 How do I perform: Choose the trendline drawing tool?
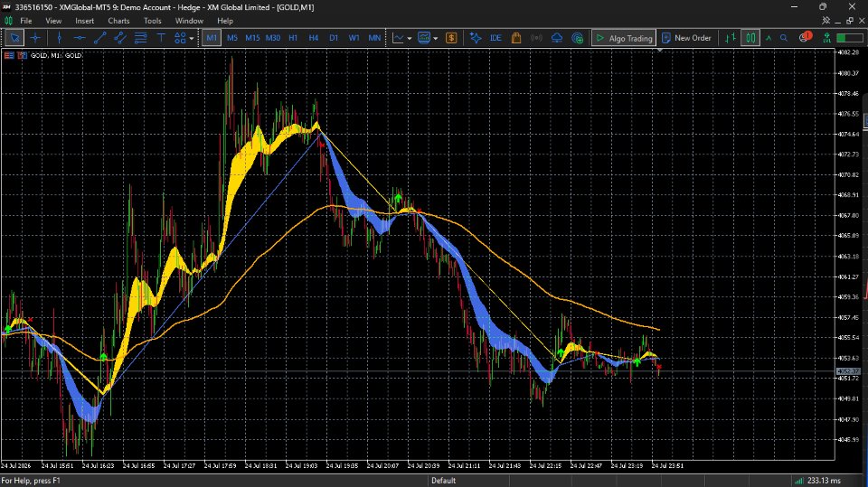pos(99,38)
